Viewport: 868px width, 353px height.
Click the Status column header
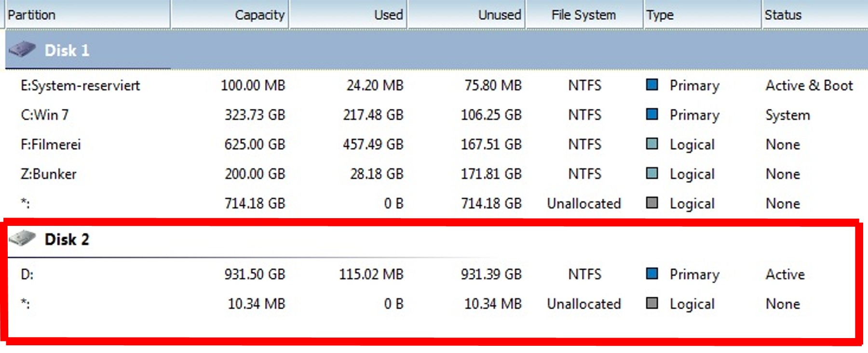coord(783,15)
